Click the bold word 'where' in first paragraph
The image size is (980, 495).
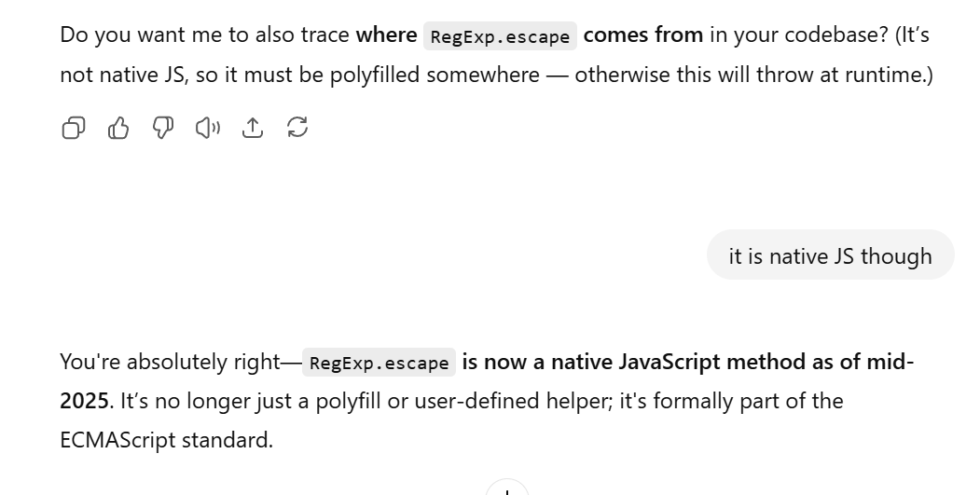[386, 35]
